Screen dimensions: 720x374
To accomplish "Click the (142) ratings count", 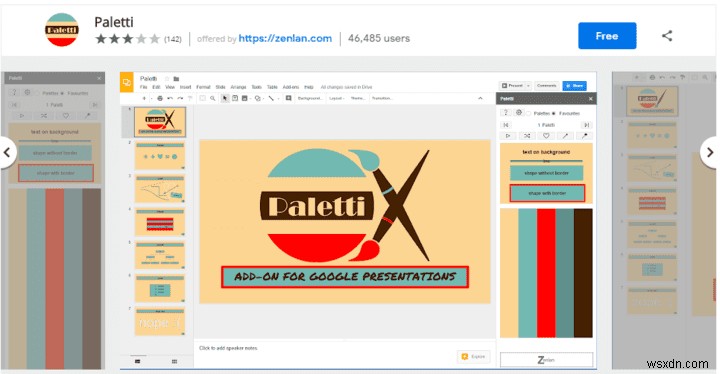I will [x=173, y=40].
